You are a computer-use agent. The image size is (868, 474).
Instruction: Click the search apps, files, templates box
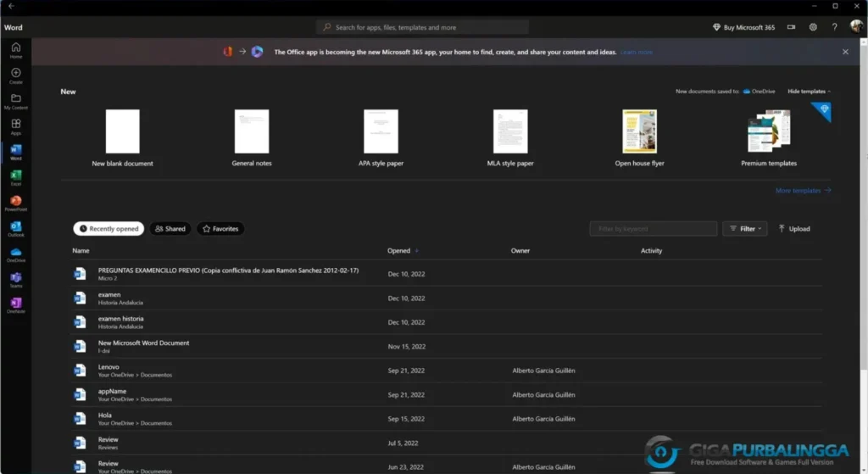422,27
